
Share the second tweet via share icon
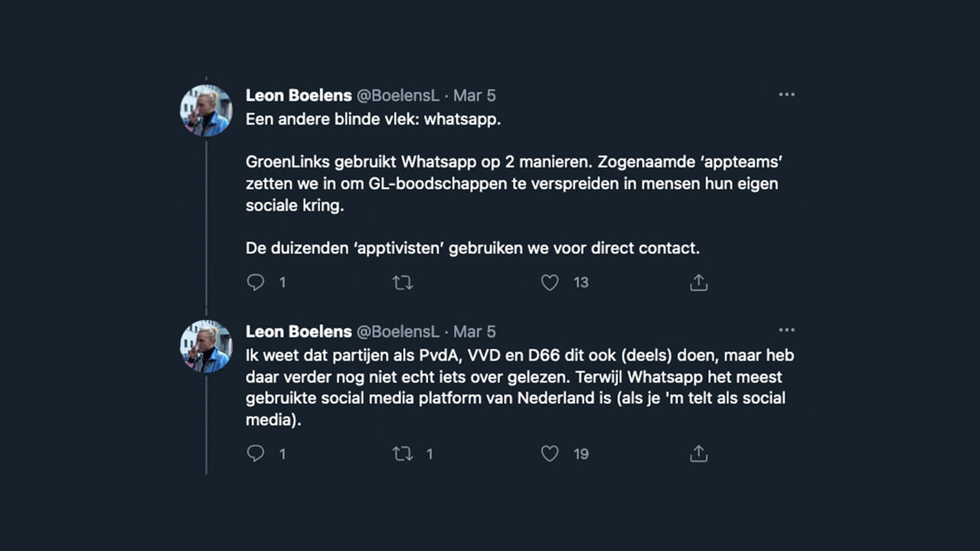(x=698, y=454)
